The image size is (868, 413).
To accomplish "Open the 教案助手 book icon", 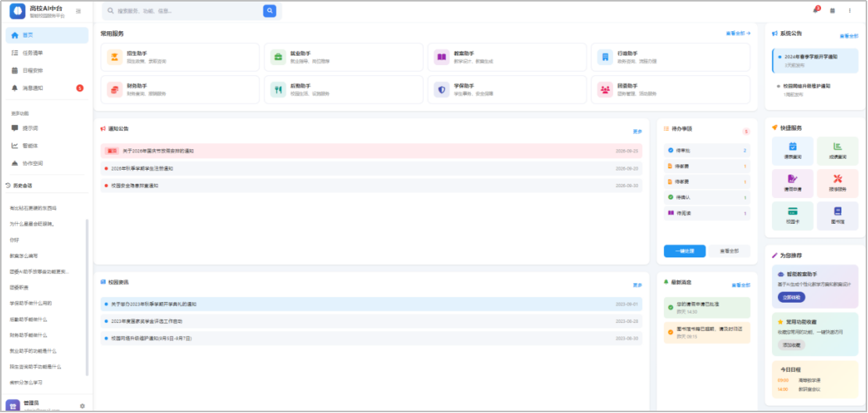I will 442,56.
